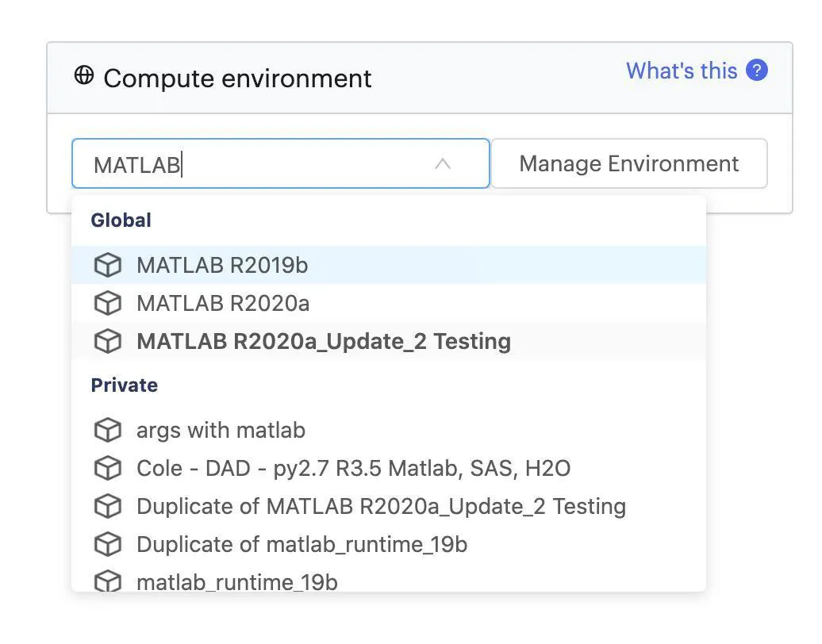
Task: Pick the args with matlab private environment
Action: [221, 430]
